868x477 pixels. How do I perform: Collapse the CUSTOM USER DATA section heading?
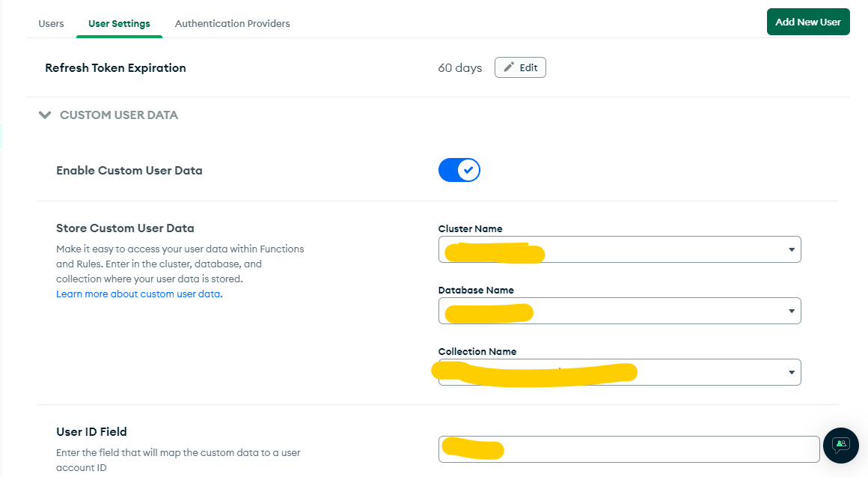(x=118, y=115)
